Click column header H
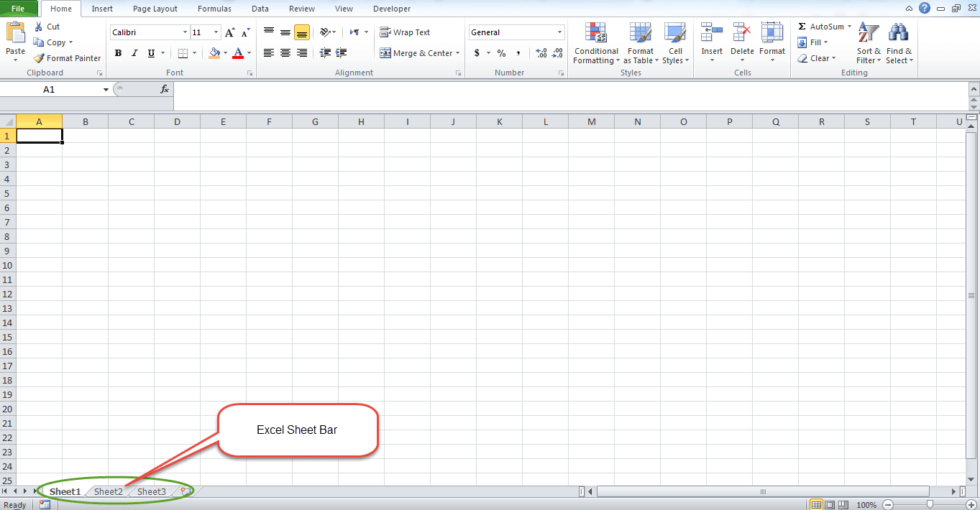This screenshot has width=980, height=510. [361, 121]
